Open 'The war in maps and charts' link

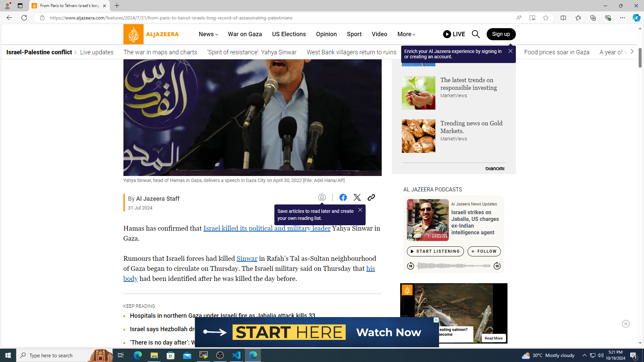pyautogui.click(x=160, y=52)
